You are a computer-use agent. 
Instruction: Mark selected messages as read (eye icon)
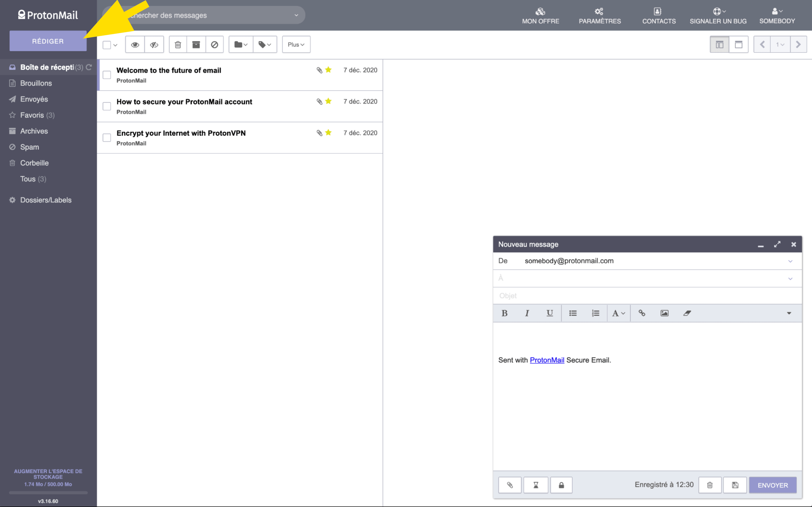point(135,45)
